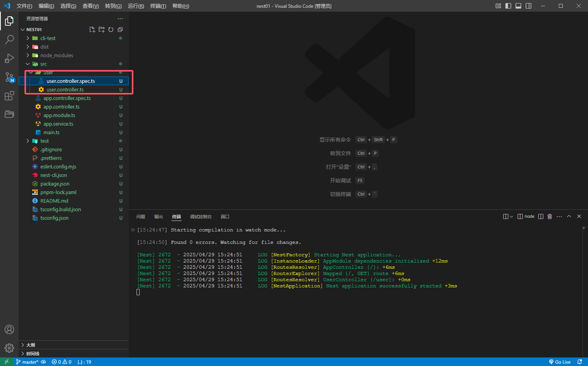The height and width of the screenshot is (366, 588).
Task: Open the 选择(S) menu
Action: click(x=68, y=6)
